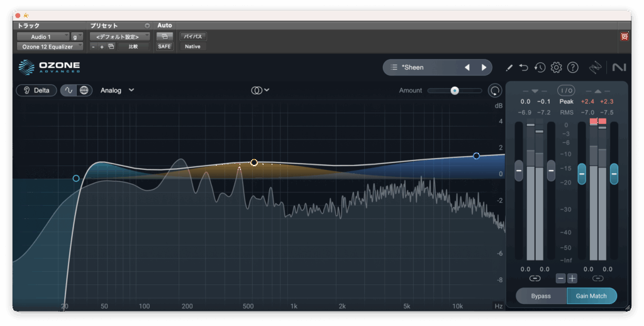Open the preset list icon beside Sheen

coord(394,67)
